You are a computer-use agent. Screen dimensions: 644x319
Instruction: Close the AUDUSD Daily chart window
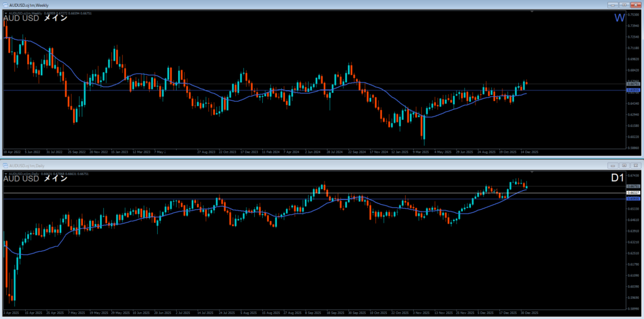pos(635,165)
